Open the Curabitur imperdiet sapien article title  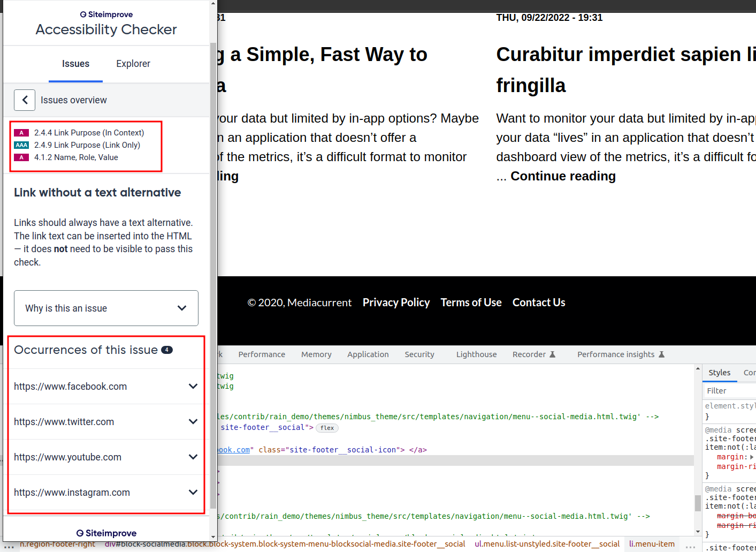click(626, 70)
